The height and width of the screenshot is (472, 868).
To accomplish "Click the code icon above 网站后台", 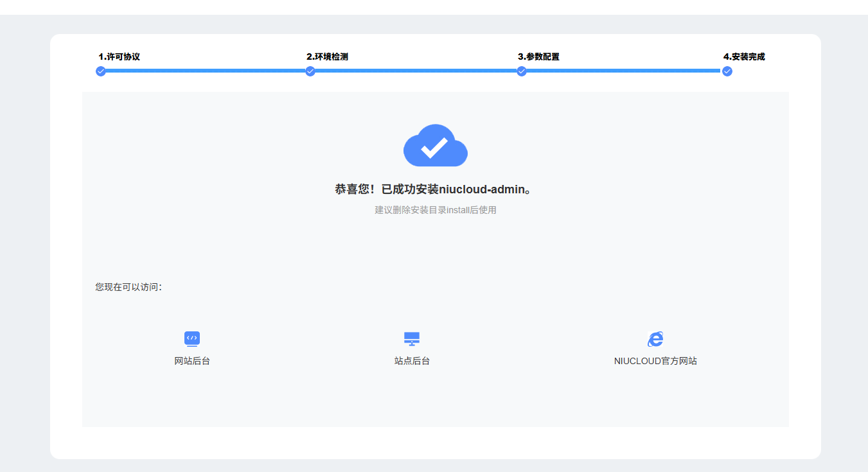I will (x=192, y=338).
